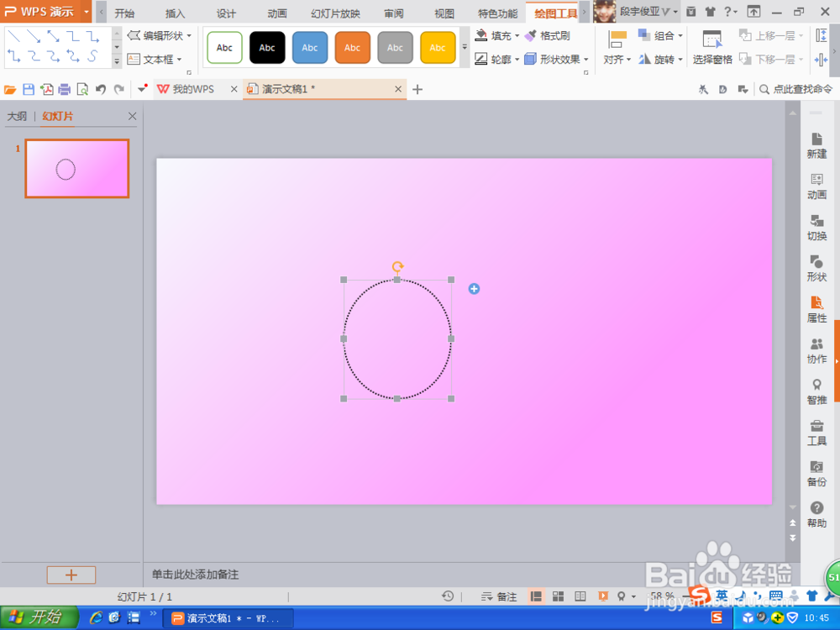Print the presentation using printer icon

65,90
